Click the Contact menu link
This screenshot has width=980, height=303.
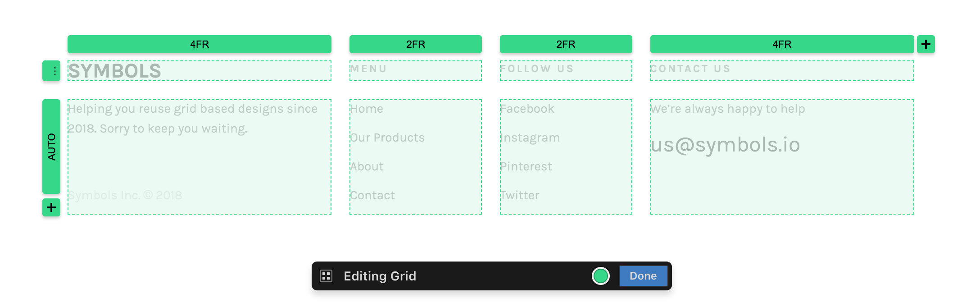click(372, 195)
